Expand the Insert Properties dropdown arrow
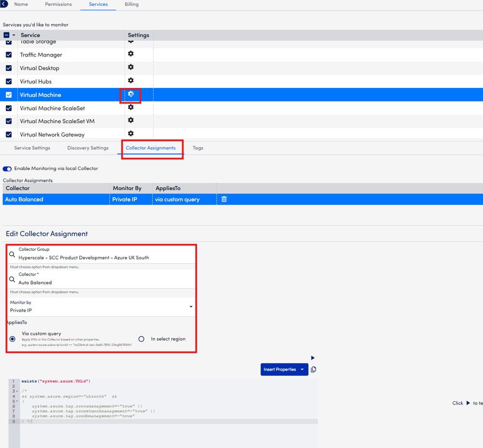 [302, 370]
